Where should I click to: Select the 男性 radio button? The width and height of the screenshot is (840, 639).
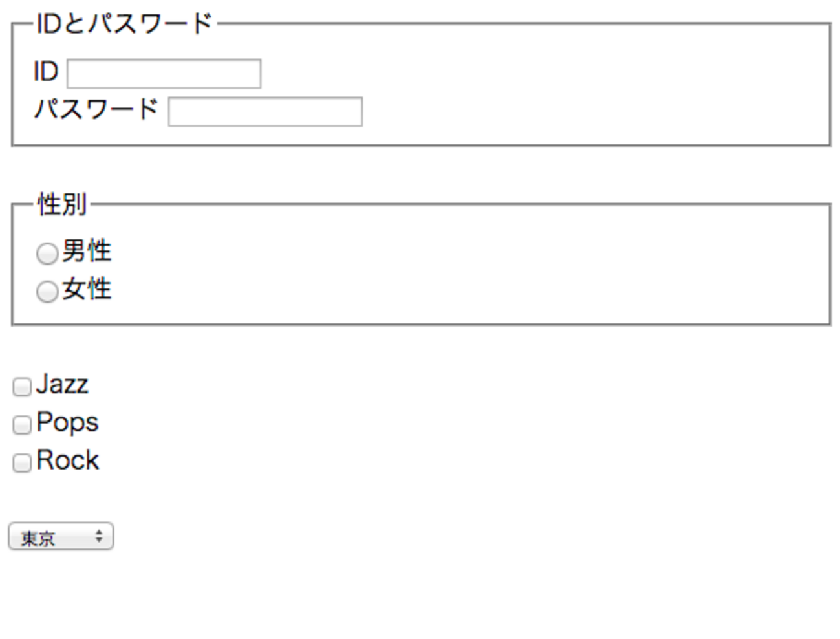pyautogui.click(x=47, y=254)
